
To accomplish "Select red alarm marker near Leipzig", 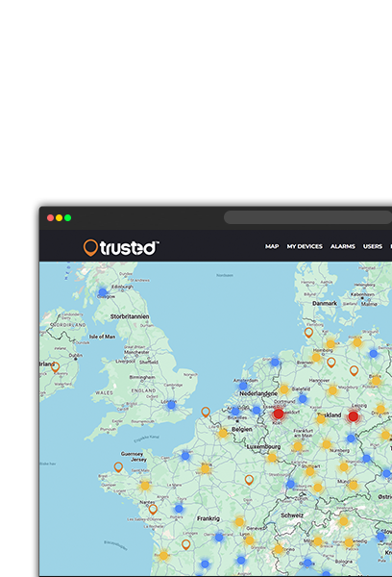I will point(353,416).
